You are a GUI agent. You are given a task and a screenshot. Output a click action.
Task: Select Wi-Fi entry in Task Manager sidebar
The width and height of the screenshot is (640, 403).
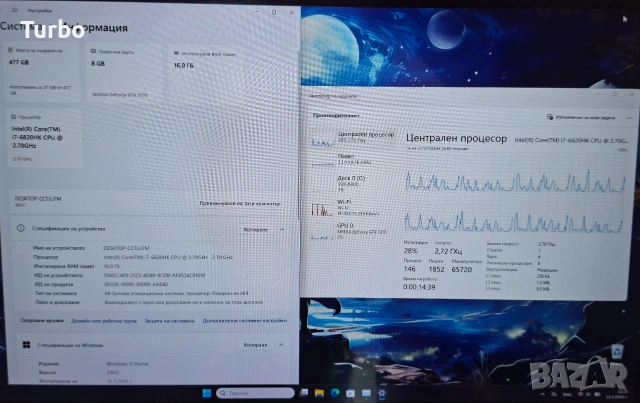click(353, 208)
